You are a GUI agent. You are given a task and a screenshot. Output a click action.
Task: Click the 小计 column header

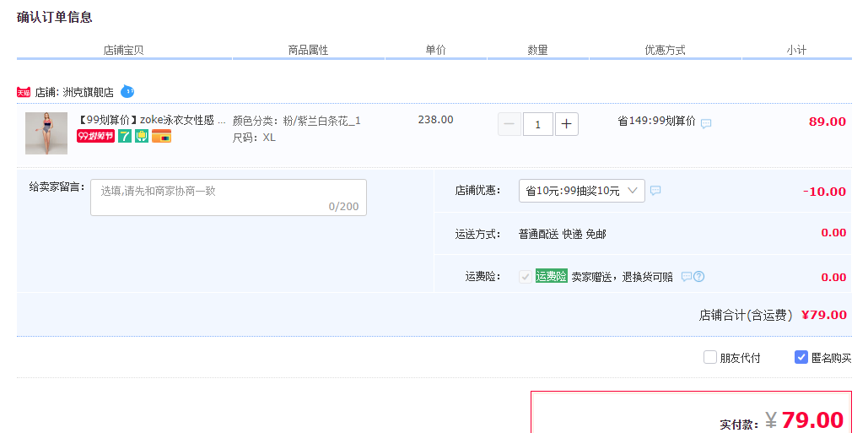pos(796,50)
